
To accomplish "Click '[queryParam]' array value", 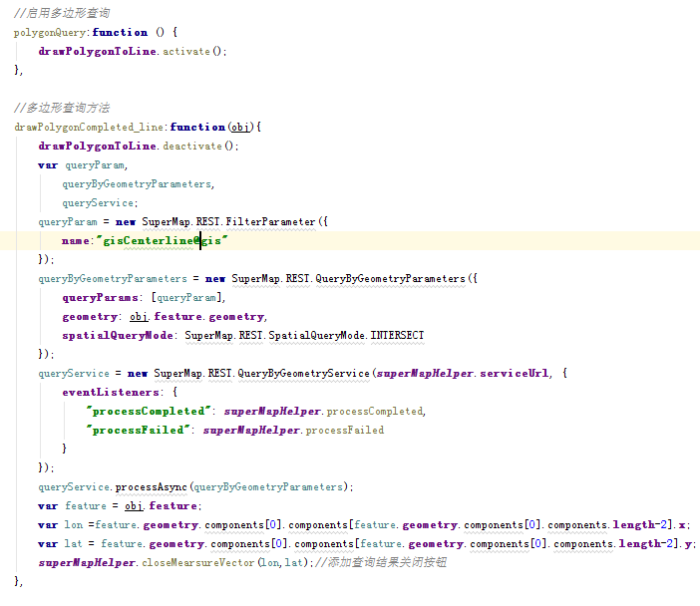I will click(186, 298).
